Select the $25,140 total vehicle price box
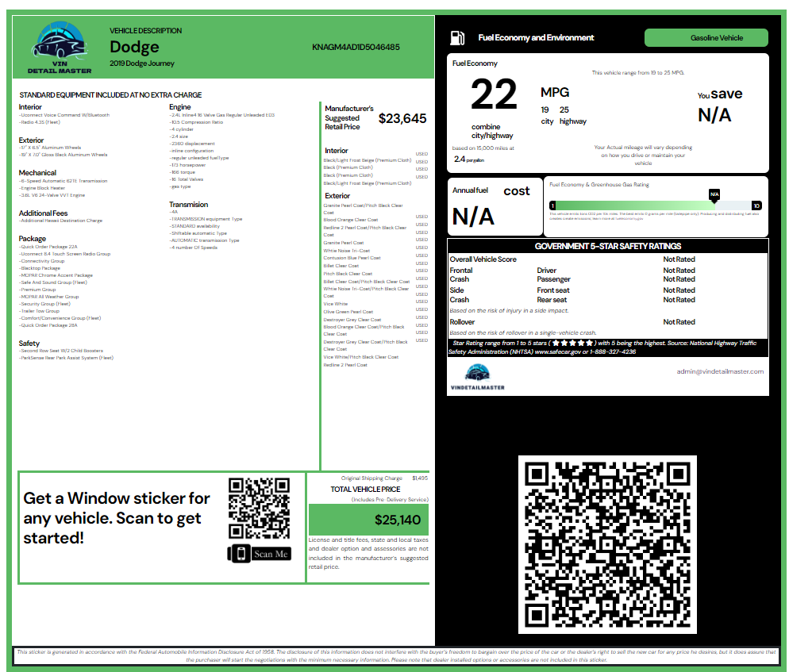This screenshot has width=789, height=672. pos(368,520)
